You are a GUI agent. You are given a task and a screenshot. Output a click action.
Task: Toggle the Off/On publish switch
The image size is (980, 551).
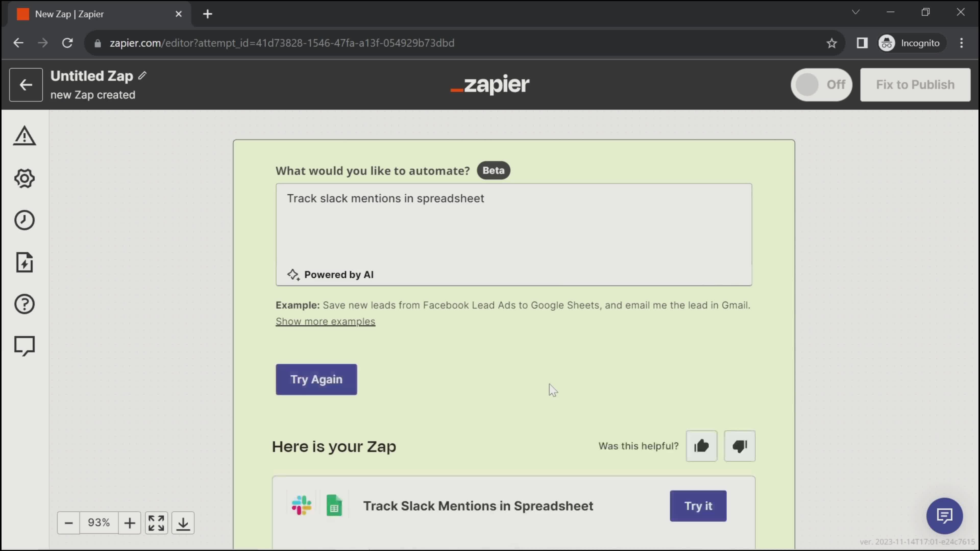[x=821, y=84]
